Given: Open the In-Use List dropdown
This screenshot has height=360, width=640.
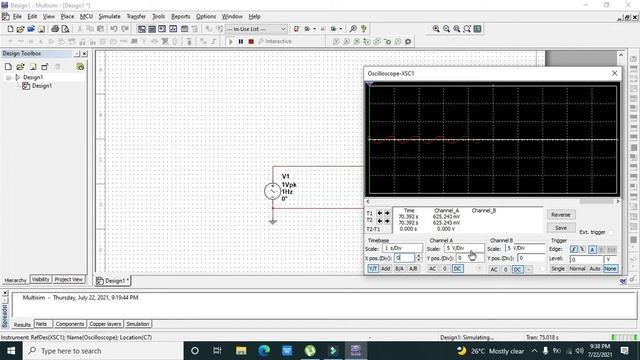Looking at the screenshot, I should 256,29.
